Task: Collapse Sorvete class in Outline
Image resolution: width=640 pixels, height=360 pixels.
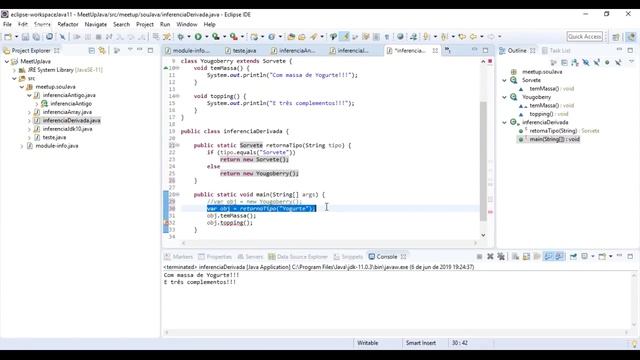Action: click(504, 80)
